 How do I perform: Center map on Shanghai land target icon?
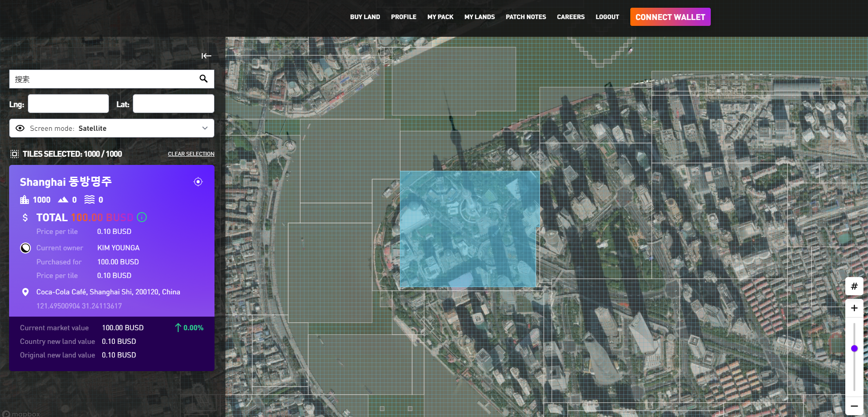pos(198,182)
